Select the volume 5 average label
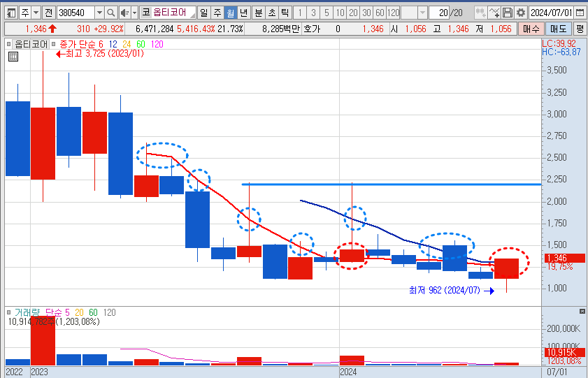The height and width of the screenshot is (378, 588). point(68,312)
